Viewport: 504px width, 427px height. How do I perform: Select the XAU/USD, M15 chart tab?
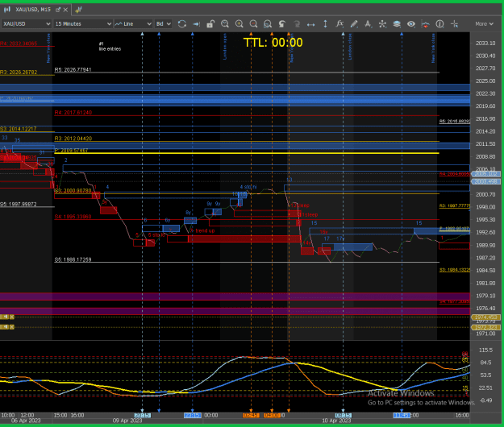click(x=33, y=10)
